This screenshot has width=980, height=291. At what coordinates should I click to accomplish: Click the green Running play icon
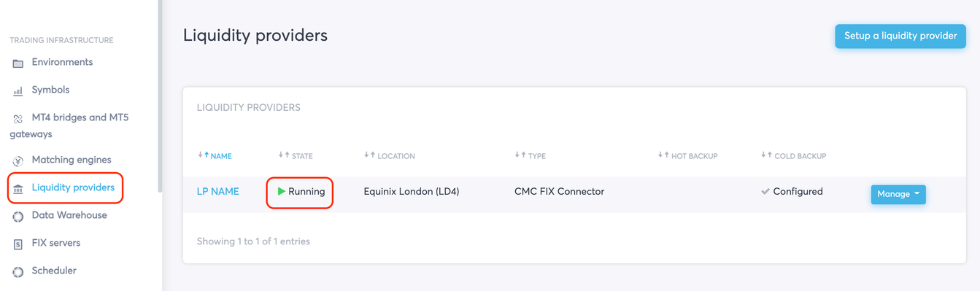(x=282, y=192)
